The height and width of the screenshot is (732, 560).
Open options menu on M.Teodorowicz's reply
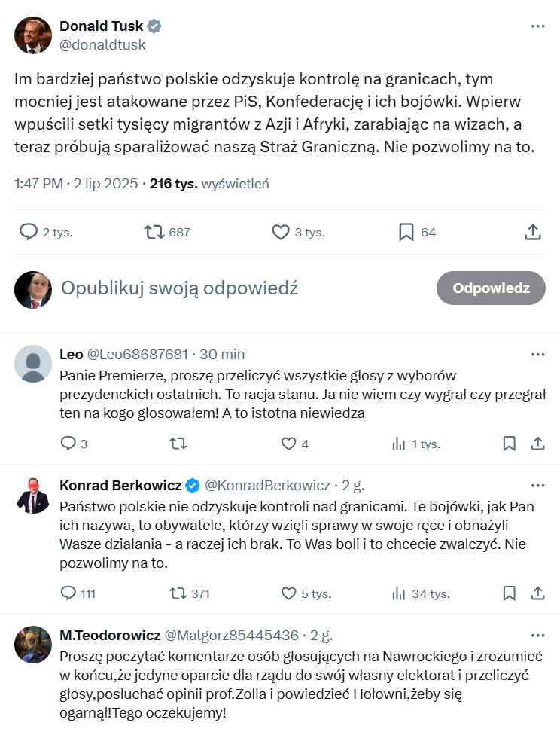(538, 636)
